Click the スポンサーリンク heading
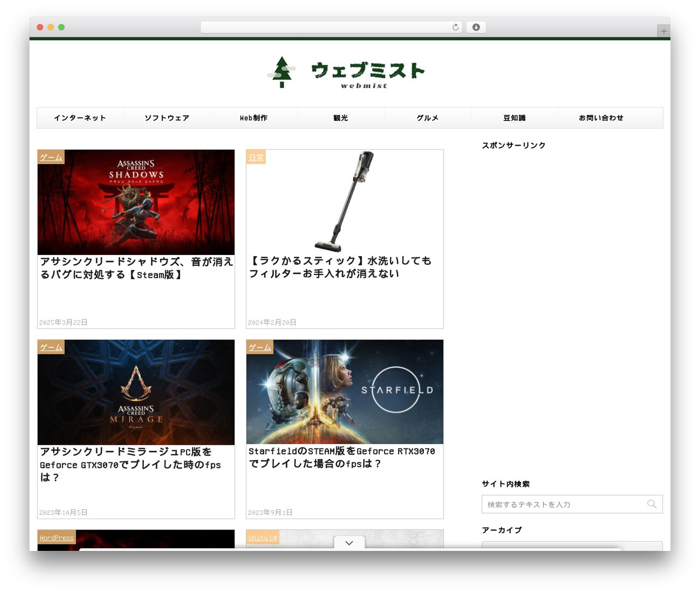700x593 pixels. point(514,146)
